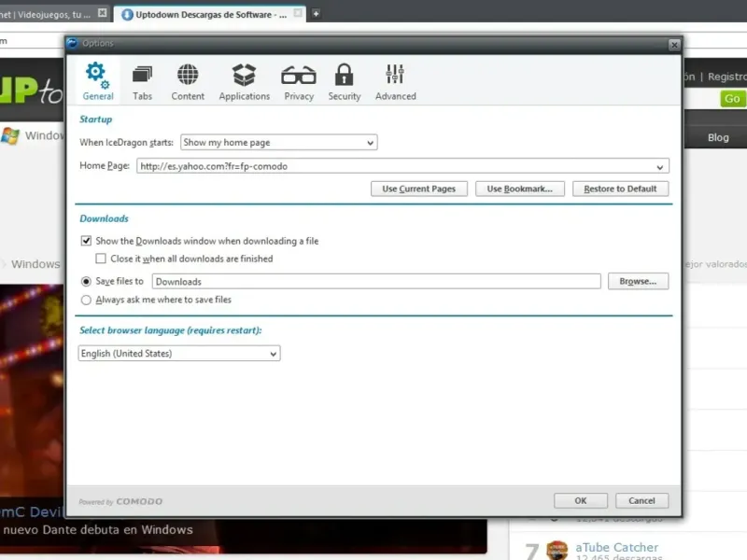
Task: Click the Downloads folder path field
Action: coord(376,282)
